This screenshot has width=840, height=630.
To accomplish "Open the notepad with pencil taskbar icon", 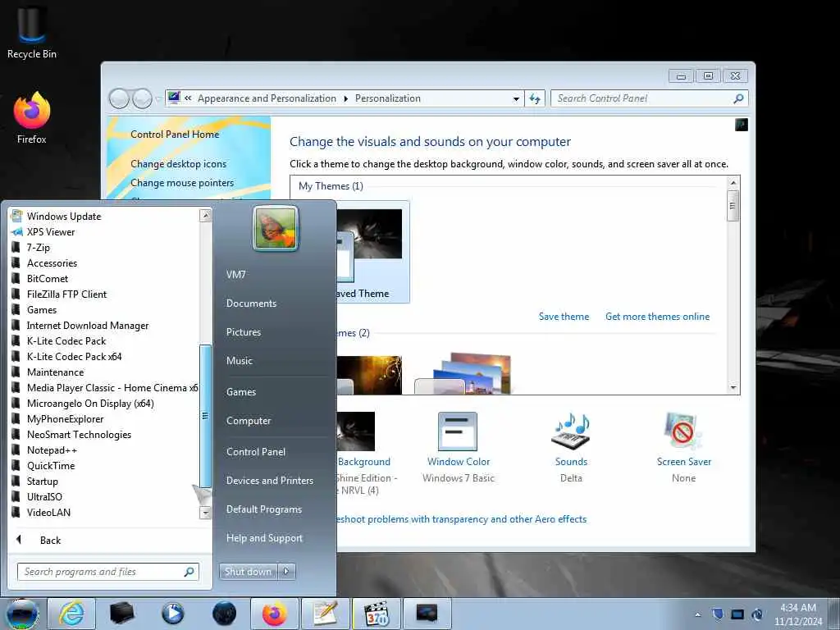I will coord(325,614).
